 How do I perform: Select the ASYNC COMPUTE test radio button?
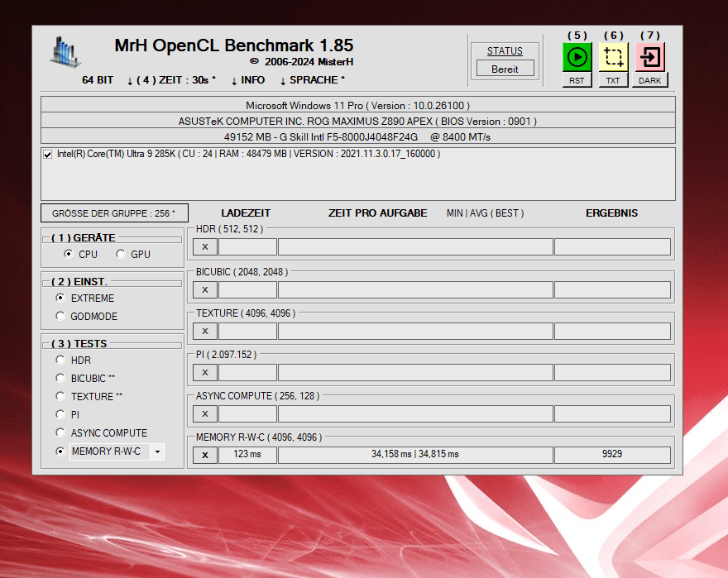(60, 432)
